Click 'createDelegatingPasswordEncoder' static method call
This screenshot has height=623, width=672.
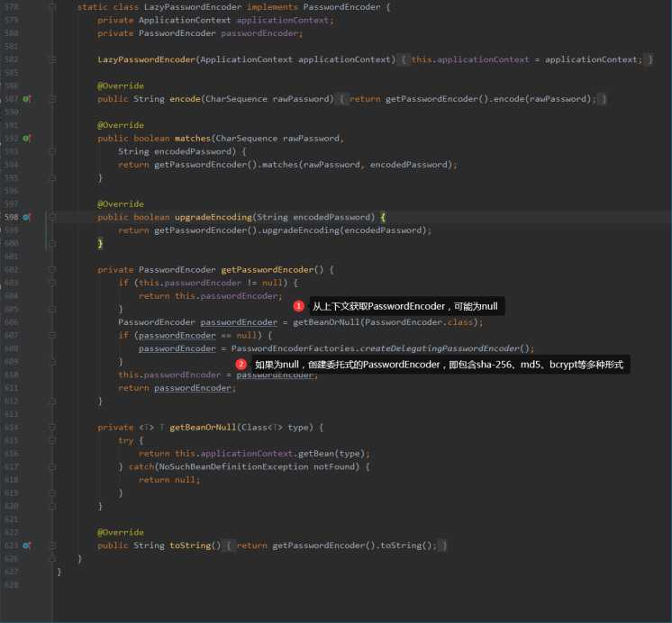440,348
